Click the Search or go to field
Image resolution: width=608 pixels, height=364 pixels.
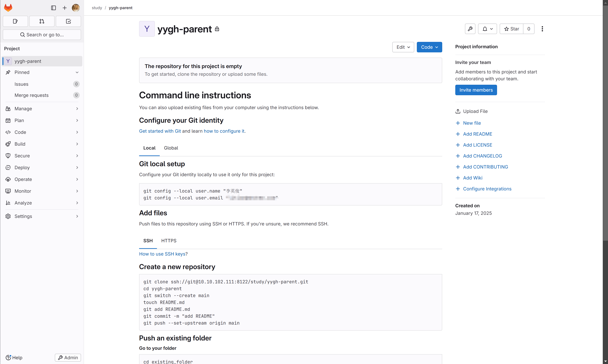pyautogui.click(x=42, y=35)
